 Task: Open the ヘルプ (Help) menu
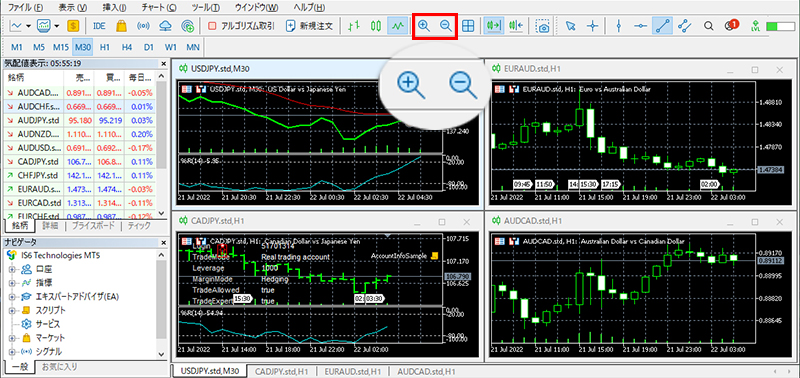tap(309, 8)
